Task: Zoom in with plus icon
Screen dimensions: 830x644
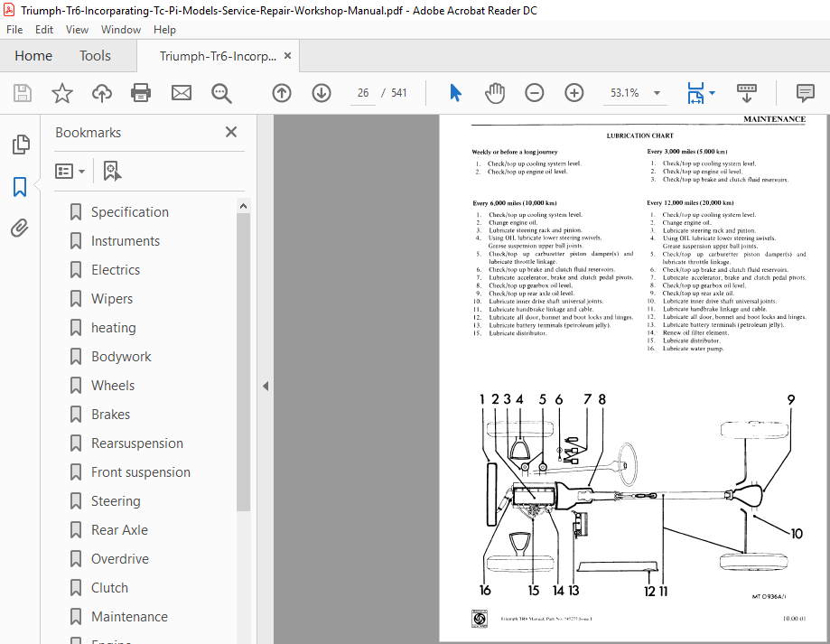Action: 574,93
